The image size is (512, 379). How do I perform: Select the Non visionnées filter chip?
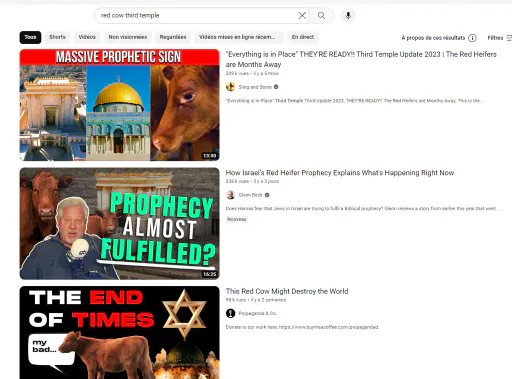[x=128, y=37]
